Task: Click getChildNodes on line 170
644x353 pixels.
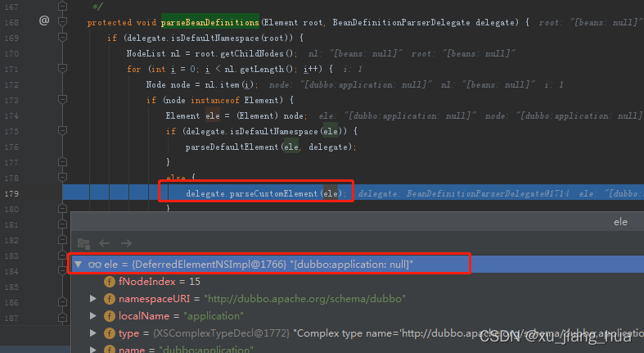Action: [x=252, y=53]
